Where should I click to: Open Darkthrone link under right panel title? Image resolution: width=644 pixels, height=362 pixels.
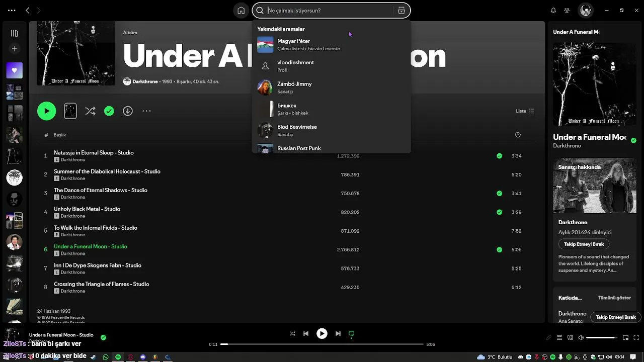pyautogui.click(x=567, y=146)
